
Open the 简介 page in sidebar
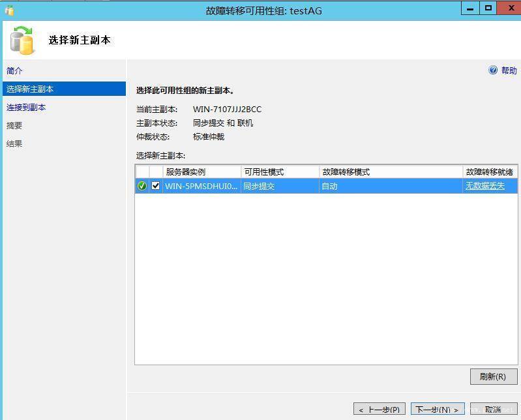tap(14, 71)
